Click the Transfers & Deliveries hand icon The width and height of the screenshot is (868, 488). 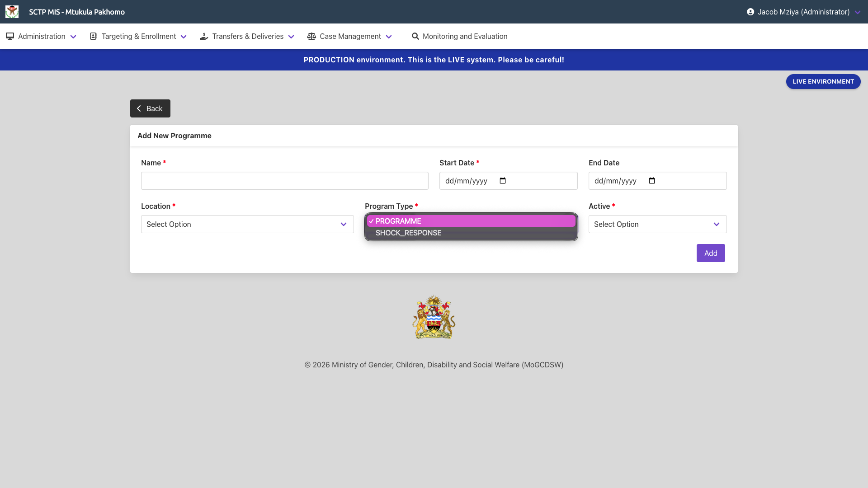(x=204, y=36)
